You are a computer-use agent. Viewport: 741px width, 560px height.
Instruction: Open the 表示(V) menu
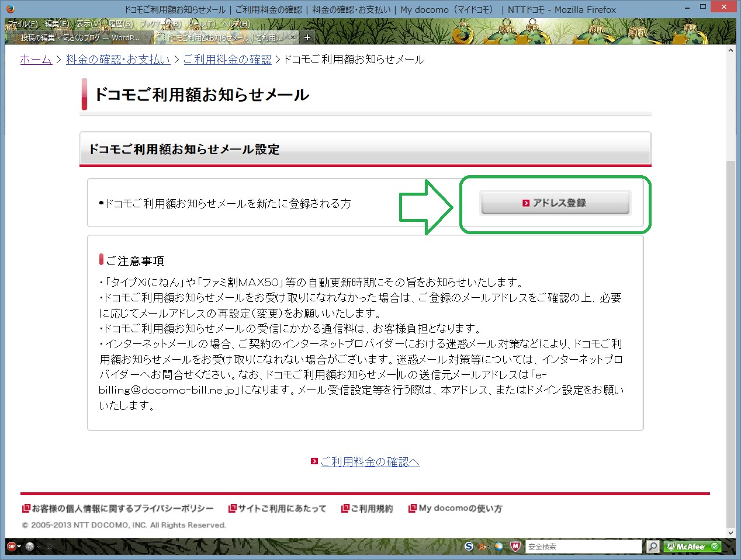point(88,24)
